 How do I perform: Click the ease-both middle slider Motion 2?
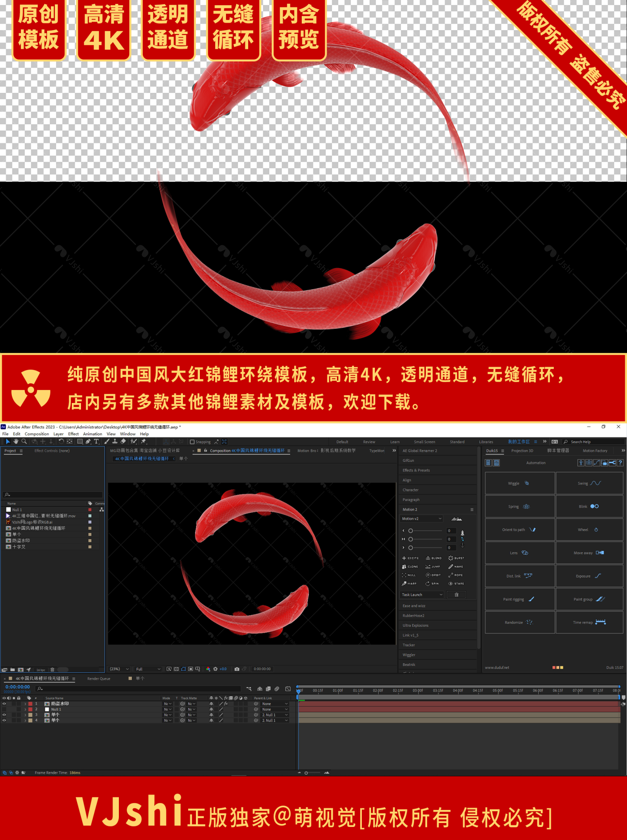426,539
